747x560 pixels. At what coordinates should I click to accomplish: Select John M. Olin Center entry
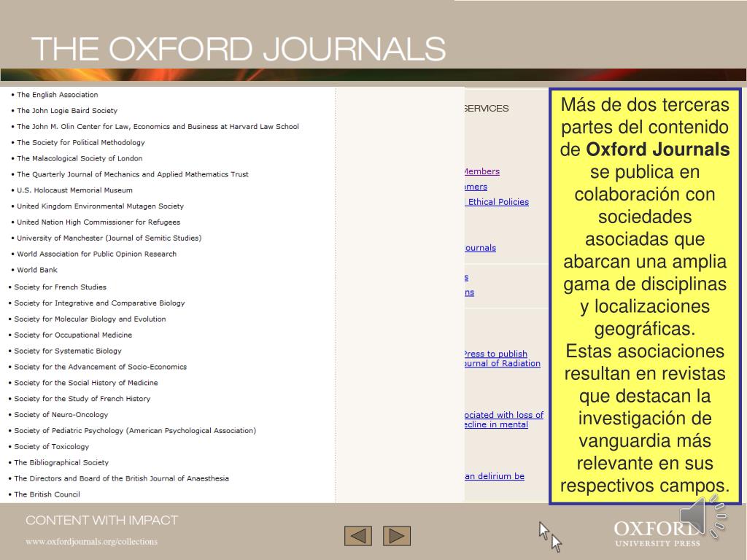(158, 127)
